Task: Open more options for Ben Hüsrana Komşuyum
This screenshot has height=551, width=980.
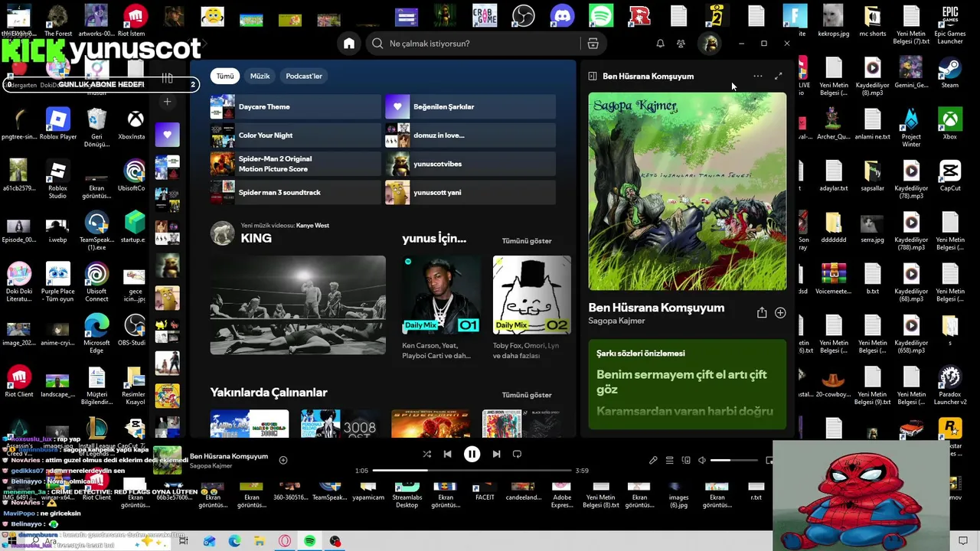Action: tap(757, 76)
